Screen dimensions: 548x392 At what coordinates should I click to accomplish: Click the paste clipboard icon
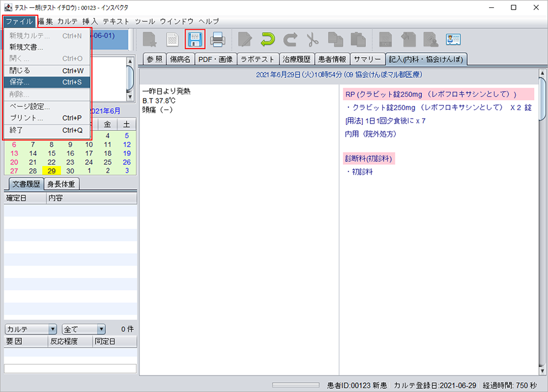coord(359,40)
